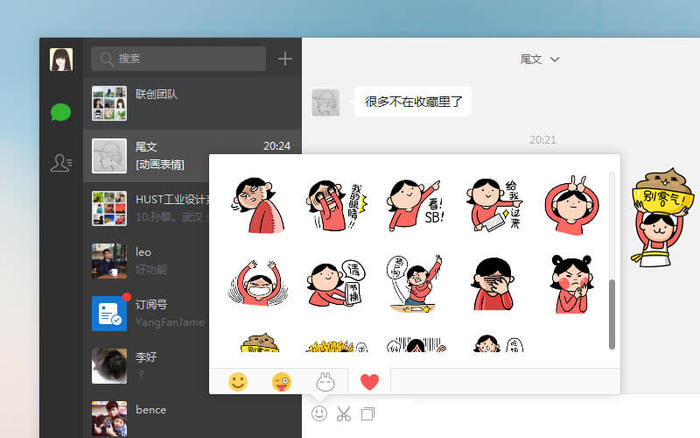
Task: Click the 别客气 sticker sent in chat
Action: (x=662, y=217)
